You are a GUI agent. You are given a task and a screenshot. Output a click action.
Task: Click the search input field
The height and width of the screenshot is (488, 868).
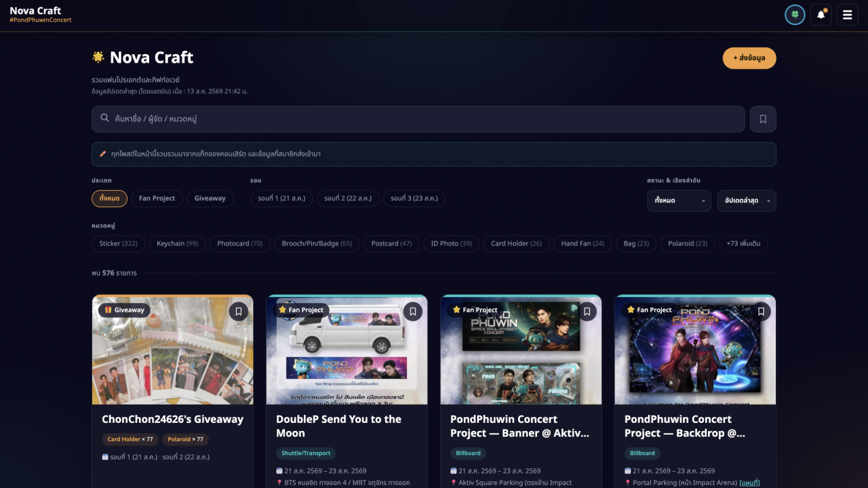[x=418, y=119]
